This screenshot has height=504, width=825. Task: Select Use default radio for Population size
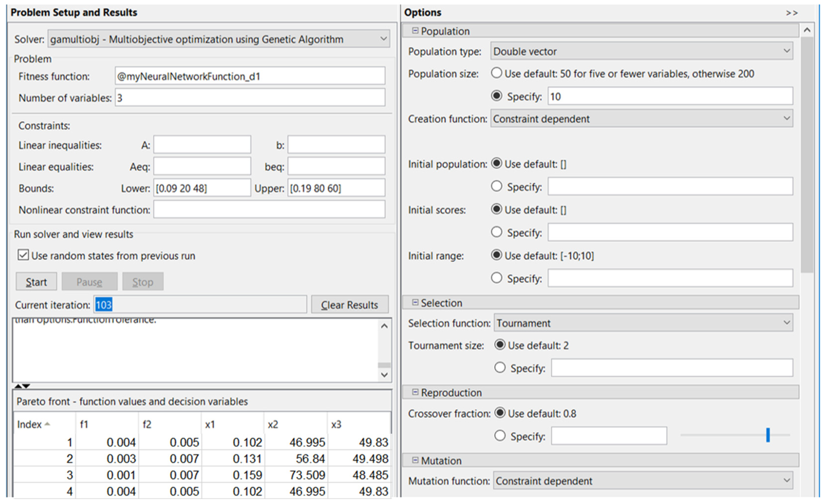[x=496, y=73]
